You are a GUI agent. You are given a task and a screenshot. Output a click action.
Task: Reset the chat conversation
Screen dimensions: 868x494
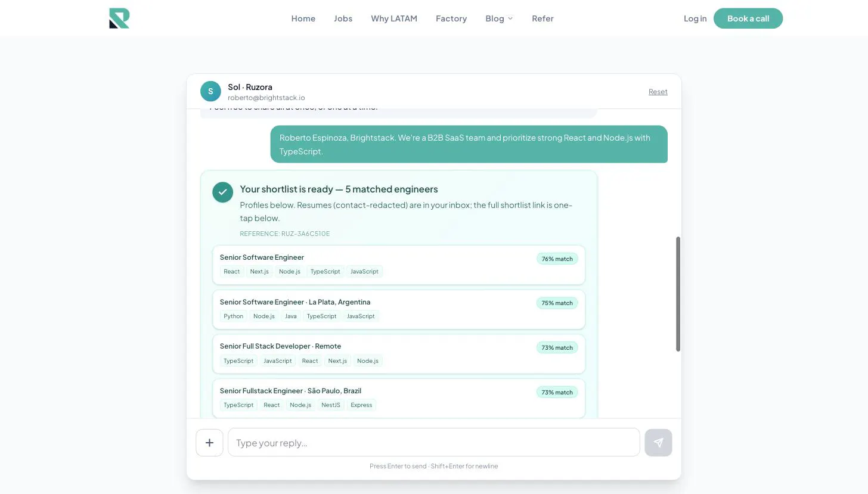658,92
